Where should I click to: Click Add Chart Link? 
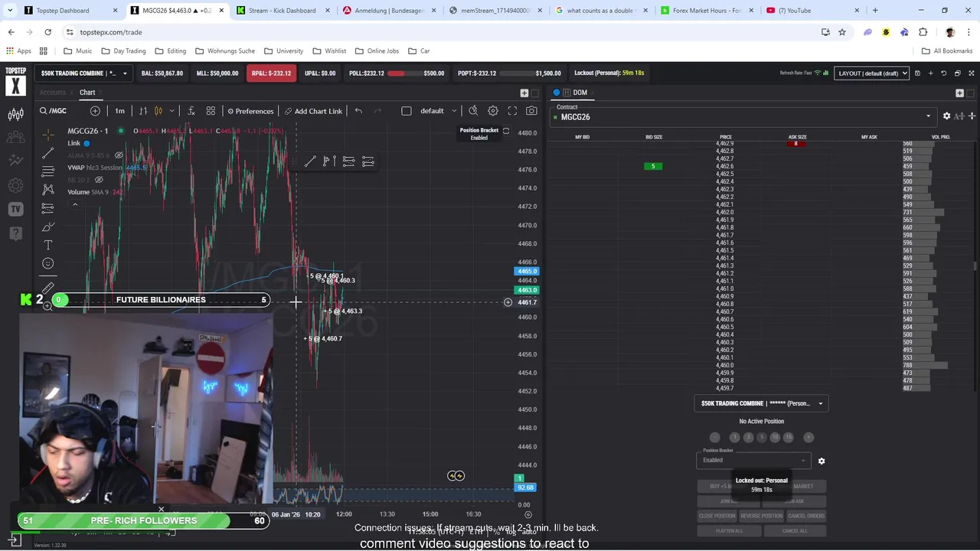click(x=313, y=111)
